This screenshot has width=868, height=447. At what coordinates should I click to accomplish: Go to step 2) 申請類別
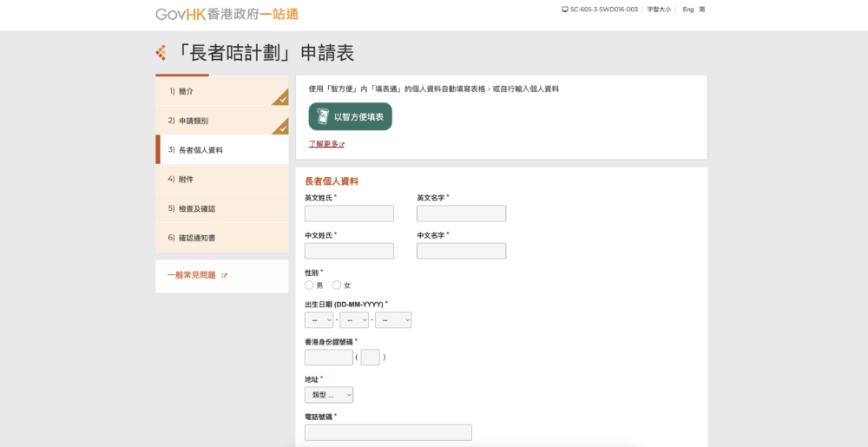point(222,121)
